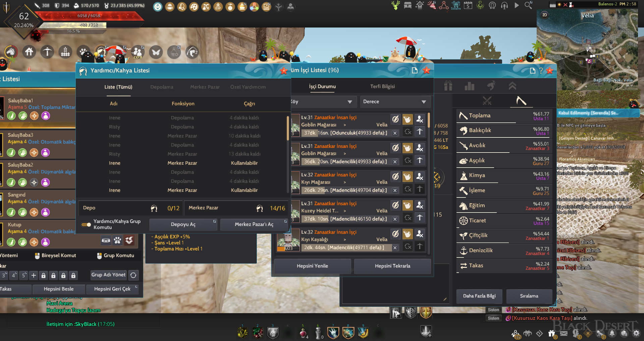644x341 pixels.
Task: Select Bireysel Komut command mode
Action: [56, 255]
